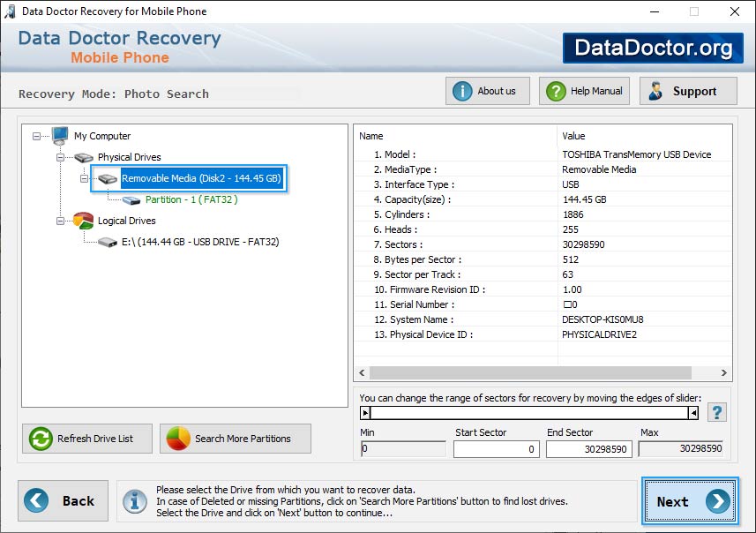Click the E:\ USB drive icon
This screenshot has height=533, width=756.
click(108, 242)
